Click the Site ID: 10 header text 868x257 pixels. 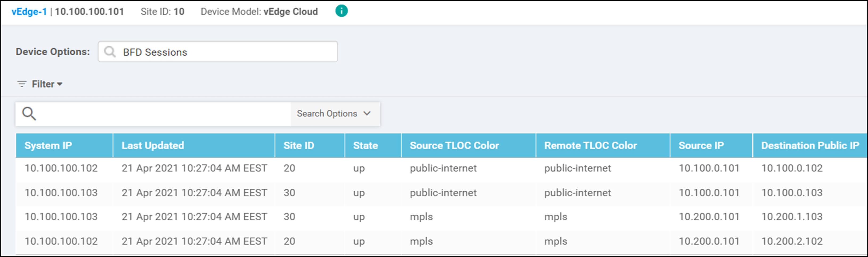coord(163,12)
